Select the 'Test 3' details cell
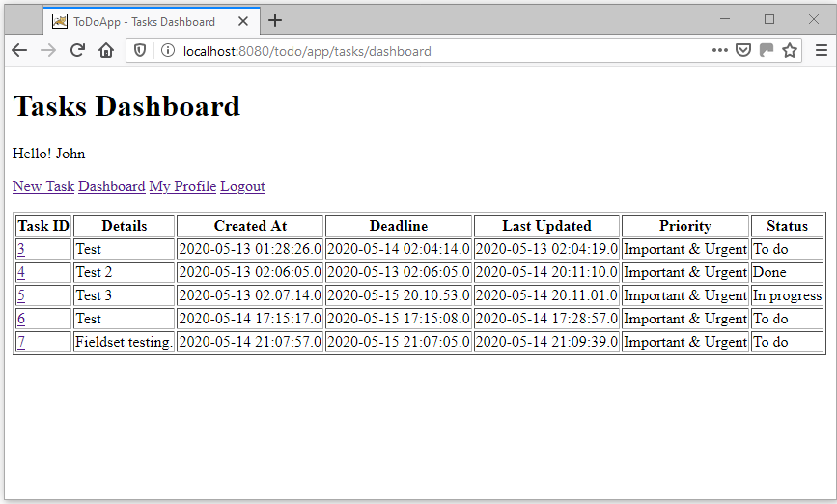The height and width of the screenshot is (504, 837). [x=124, y=295]
